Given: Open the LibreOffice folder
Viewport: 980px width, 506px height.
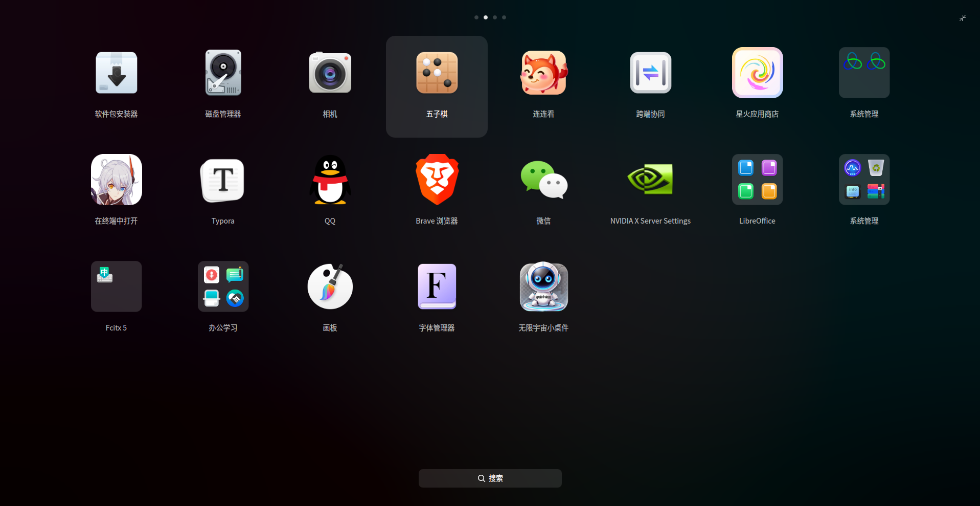Looking at the screenshot, I should click(758, 180).
